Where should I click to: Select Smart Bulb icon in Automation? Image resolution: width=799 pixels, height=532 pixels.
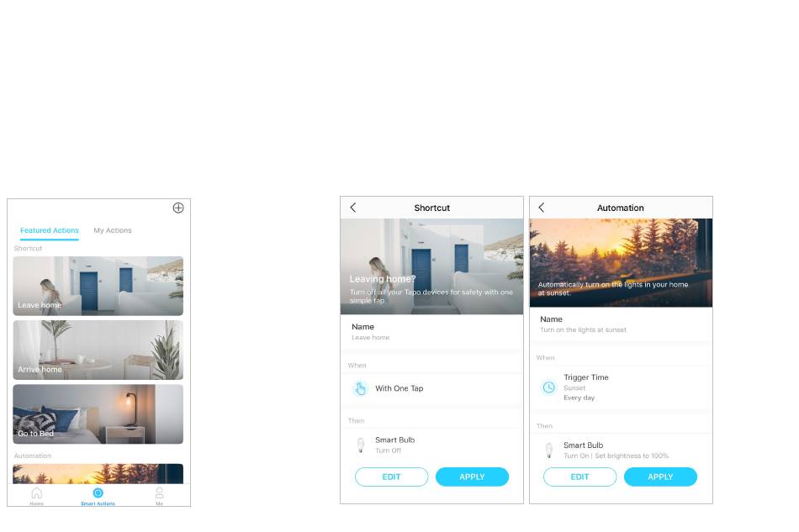click(549, 450)
